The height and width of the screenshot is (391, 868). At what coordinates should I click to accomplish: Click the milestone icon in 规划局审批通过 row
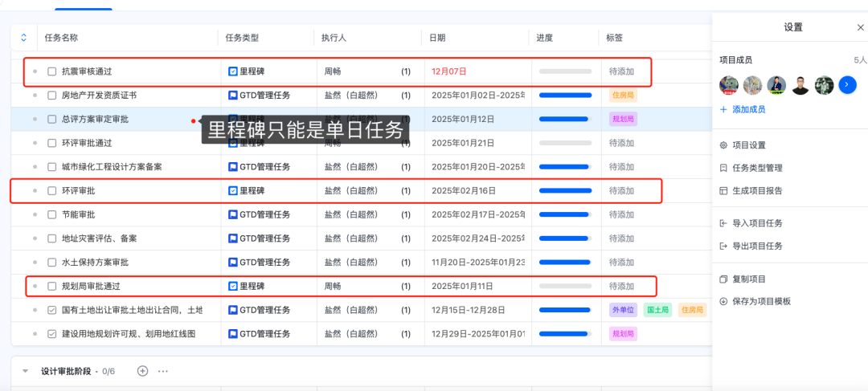(x=233, y=287)
